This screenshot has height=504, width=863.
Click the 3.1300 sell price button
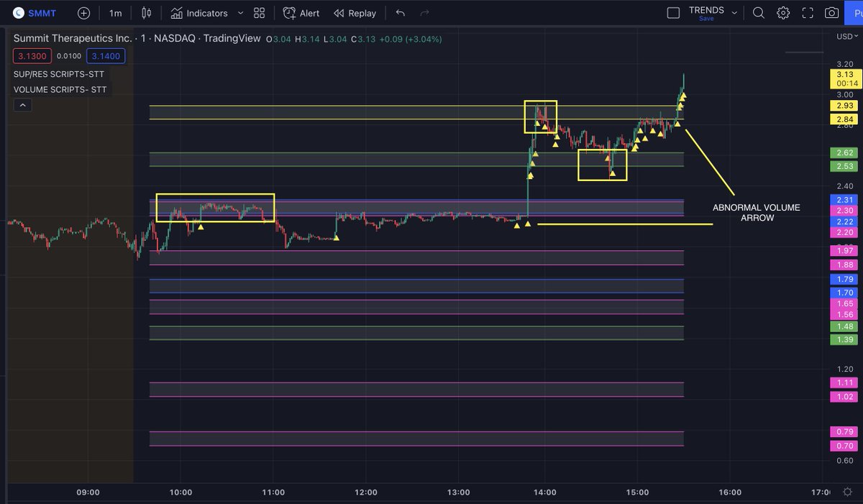[x=31, y=55]
